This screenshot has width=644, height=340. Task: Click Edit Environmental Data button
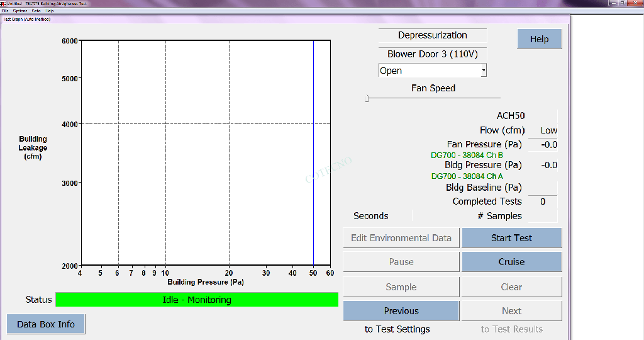coord(401,238)
